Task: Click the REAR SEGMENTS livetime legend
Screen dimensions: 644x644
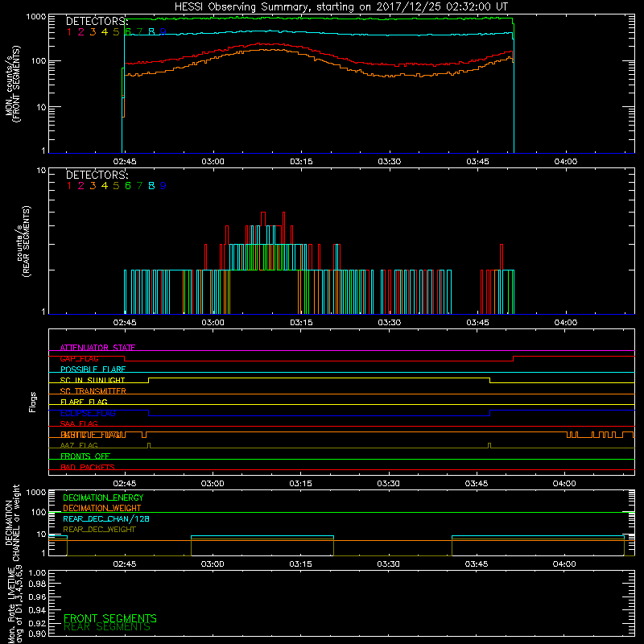Action: coord(107,627)
